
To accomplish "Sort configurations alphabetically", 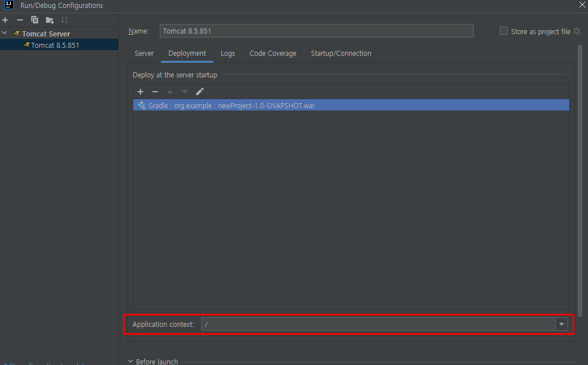I will tap(64, 20).
